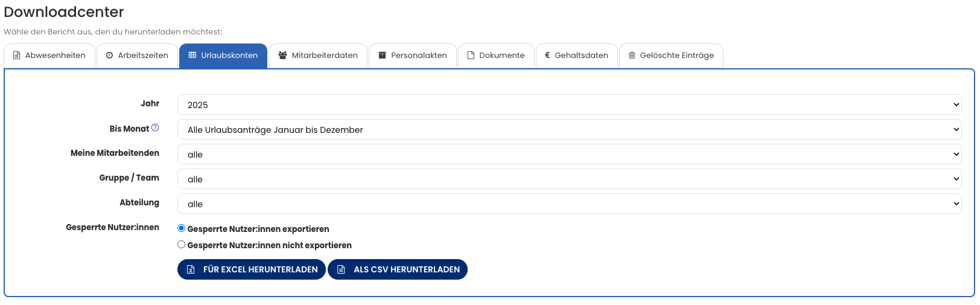The width and height of the screenshot is (980, 305).
Task: Click the euro icon on Gehaltsdaten tab
Action: 547,56
